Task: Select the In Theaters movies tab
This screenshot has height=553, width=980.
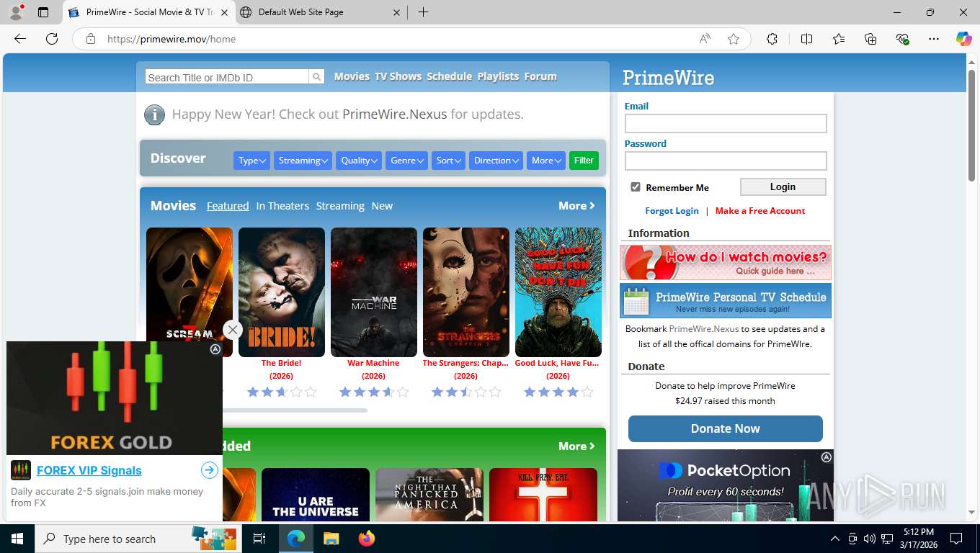Action: coord(282,206)
